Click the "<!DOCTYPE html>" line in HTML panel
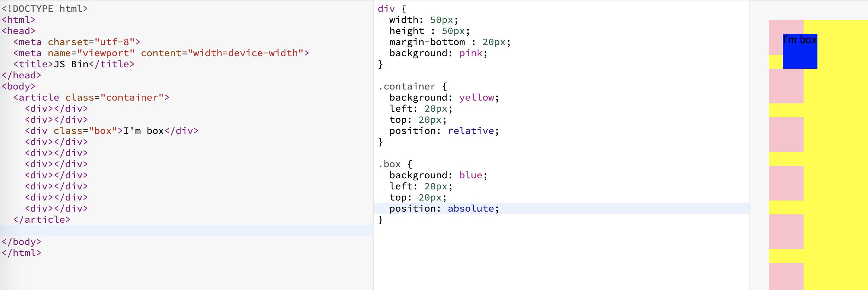This screenshot has width=868, height=290. (45, 9)
